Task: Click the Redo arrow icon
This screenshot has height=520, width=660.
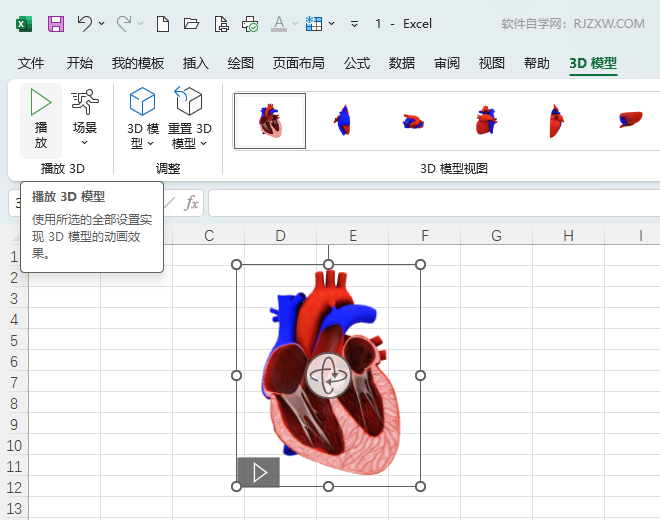Action: (x=124, y=24)
